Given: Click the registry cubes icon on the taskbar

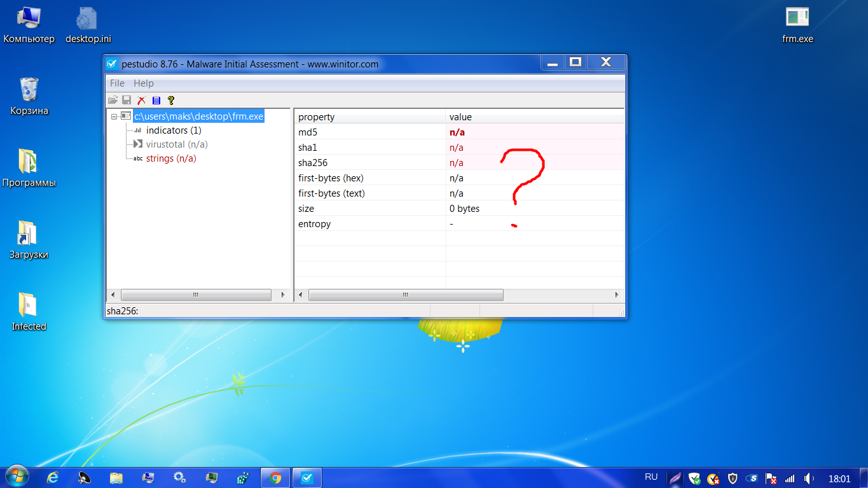Looking at the screenshot, I should (x=243, y=477).
